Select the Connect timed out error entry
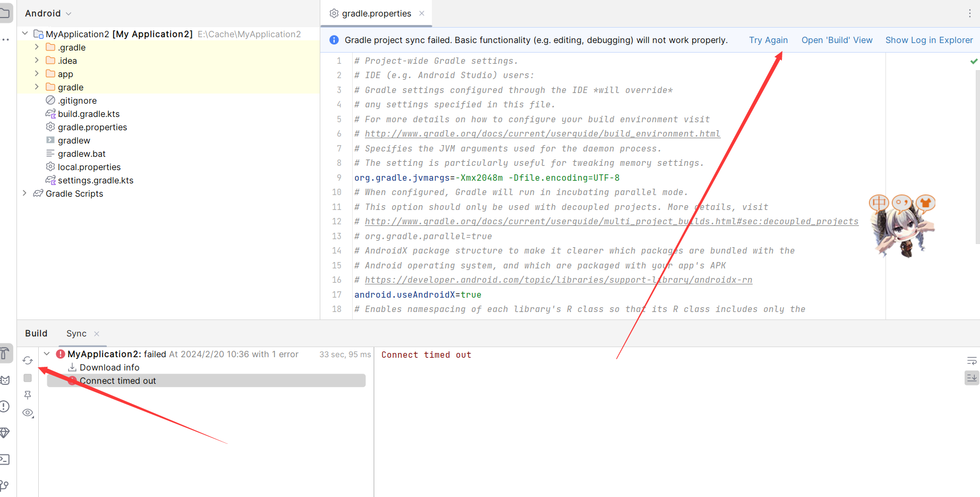This screenshot has width=980, height=497. pos(117,380)
